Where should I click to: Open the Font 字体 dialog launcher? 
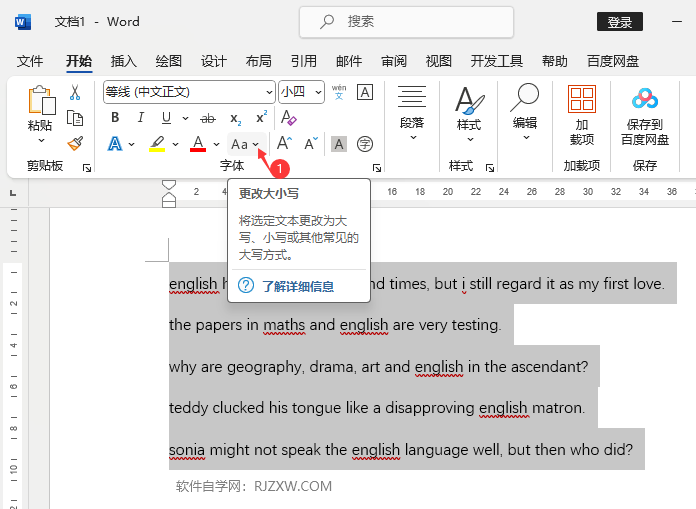377,168
